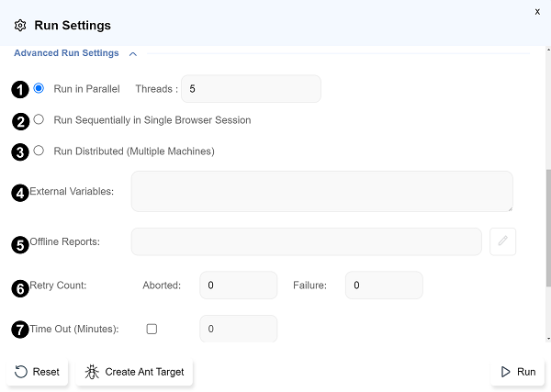Enable the Time Out (Minutes) checkbox

152,329
